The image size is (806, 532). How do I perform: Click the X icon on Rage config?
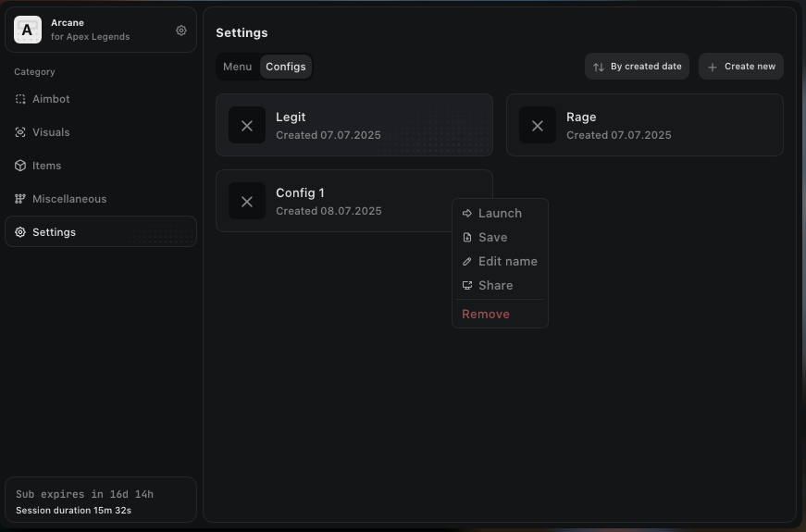[538, 126]
